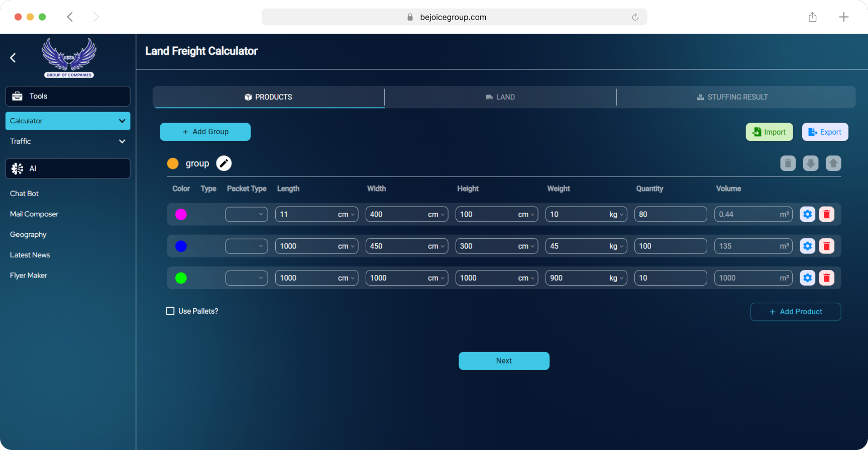Pick the orange group color swatch
Image resolution: width=868 pixels, height=450 pixels.
pyautogui.click(x=173, y=163)
